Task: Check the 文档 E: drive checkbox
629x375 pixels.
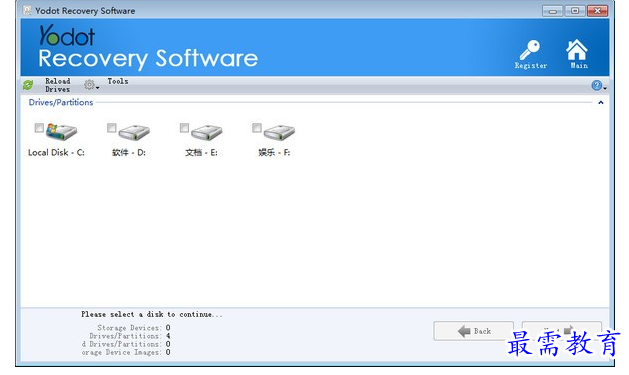Action: [x=184, y=128]
